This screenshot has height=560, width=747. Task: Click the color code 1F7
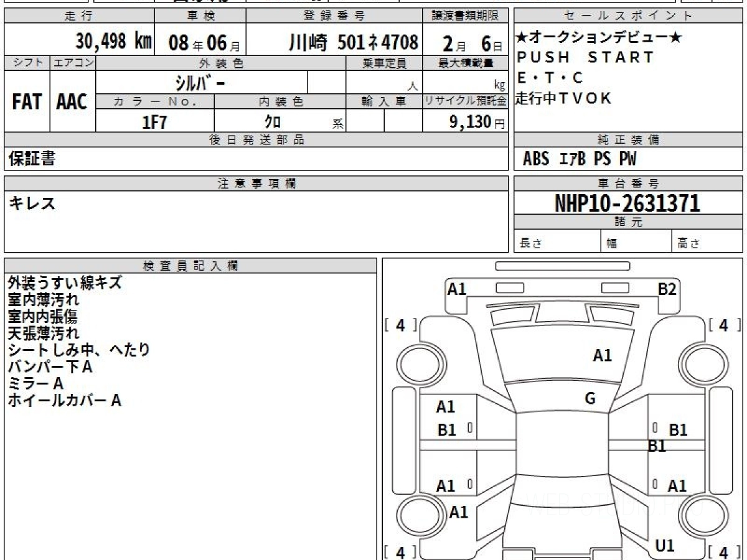point(155,122)
